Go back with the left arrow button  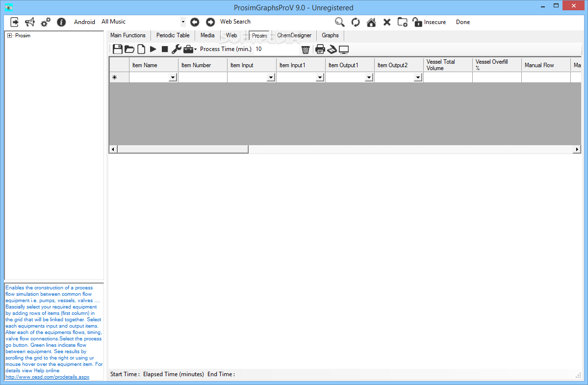(195, 22)
